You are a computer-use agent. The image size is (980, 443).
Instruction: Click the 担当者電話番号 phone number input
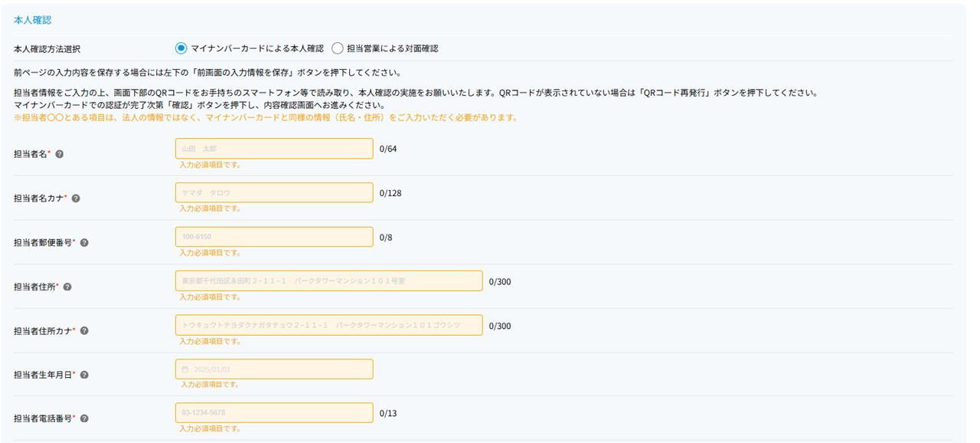click(274, 413)
